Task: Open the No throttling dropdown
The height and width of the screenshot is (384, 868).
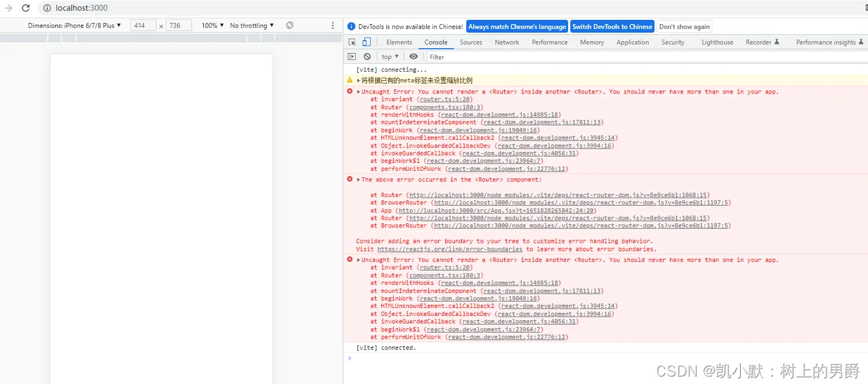Action: click(x=252, y=25)
